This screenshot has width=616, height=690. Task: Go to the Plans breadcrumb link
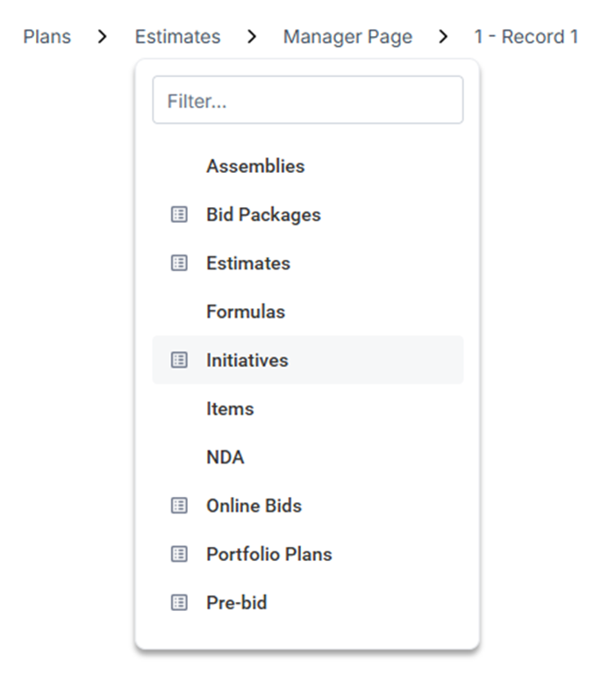click(x=47, y=37)
